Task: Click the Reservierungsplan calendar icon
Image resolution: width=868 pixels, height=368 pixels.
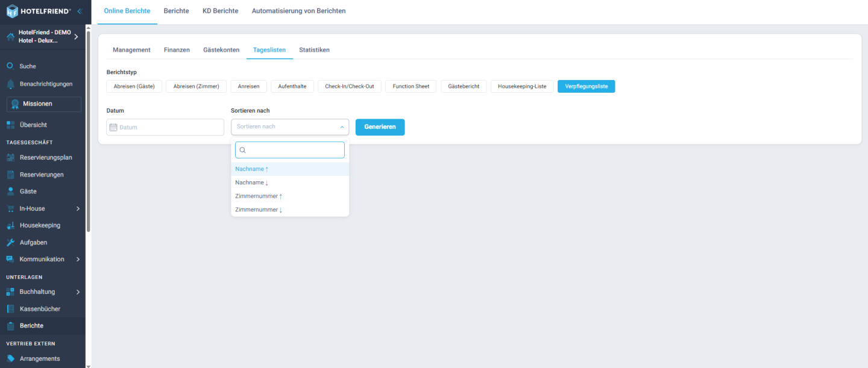Action: point(10,158)
